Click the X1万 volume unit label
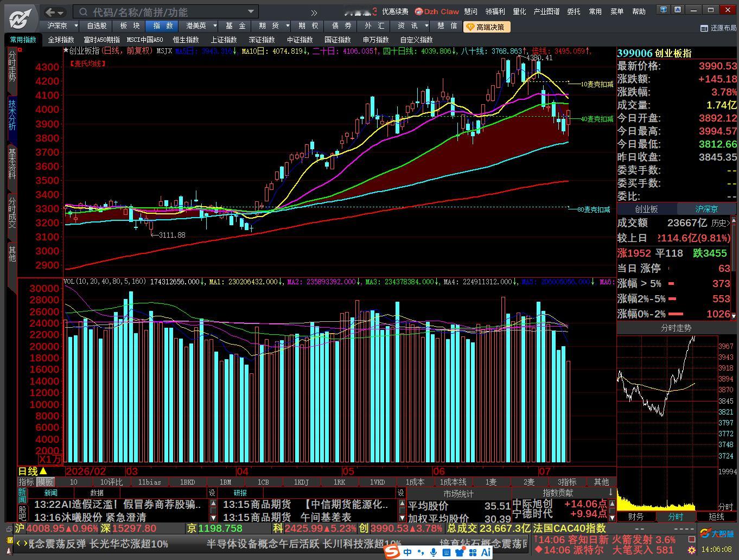Screen dimensions: 739x560 click(50, 459)
